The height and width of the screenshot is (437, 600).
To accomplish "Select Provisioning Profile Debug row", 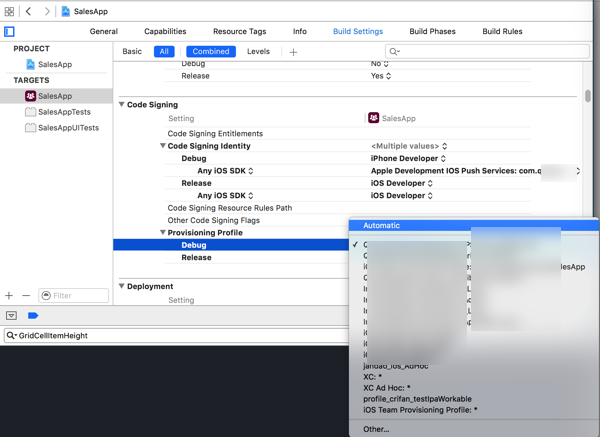I will [x=231, y=245].
